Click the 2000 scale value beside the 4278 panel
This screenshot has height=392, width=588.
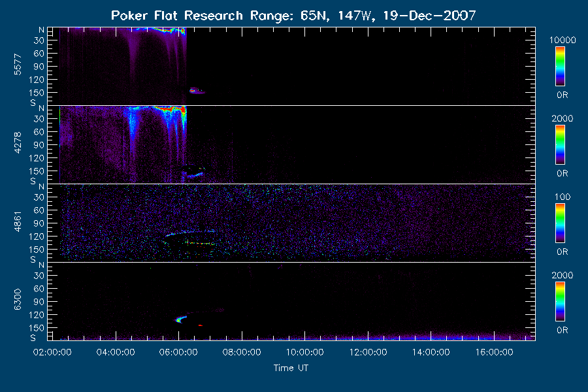[563, 118]
